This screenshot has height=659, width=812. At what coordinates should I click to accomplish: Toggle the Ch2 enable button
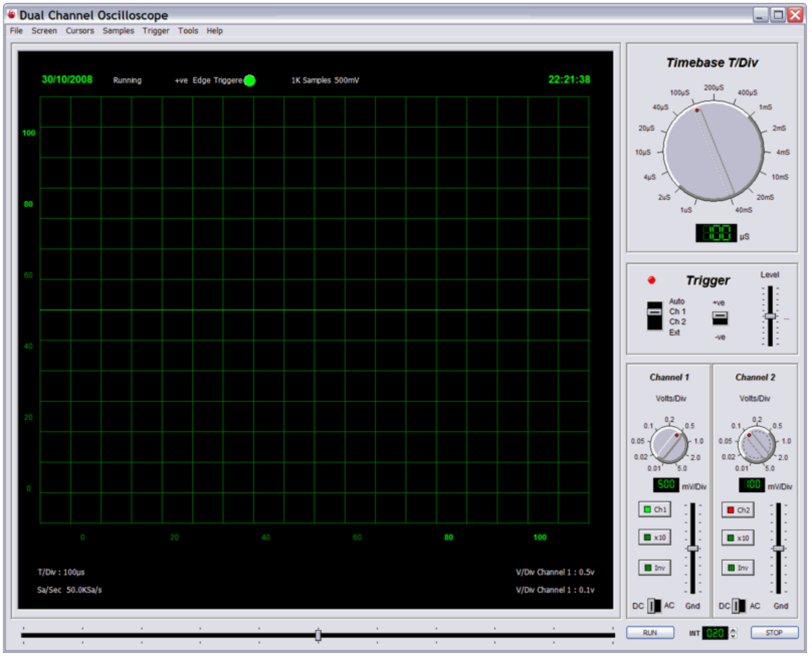coord(738,510)
